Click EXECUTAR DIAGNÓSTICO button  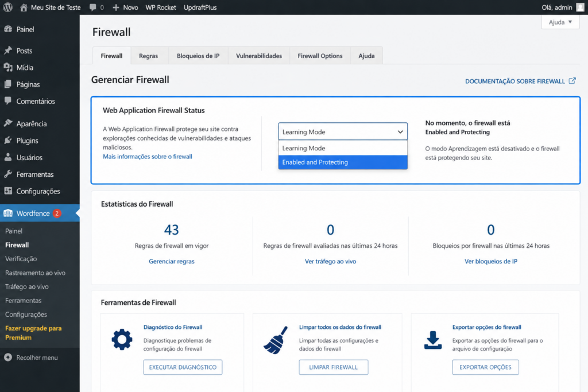click(183, 367)
